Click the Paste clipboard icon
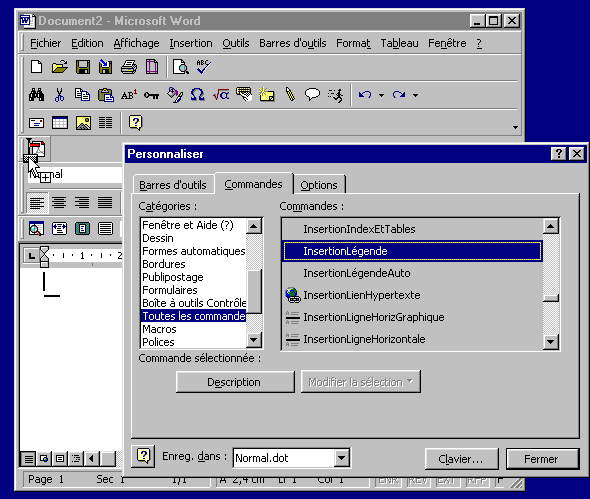 point(106,95)
